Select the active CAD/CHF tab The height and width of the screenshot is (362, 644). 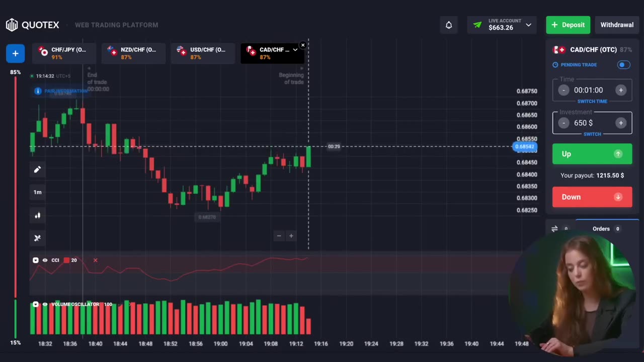tap(272, 53)
